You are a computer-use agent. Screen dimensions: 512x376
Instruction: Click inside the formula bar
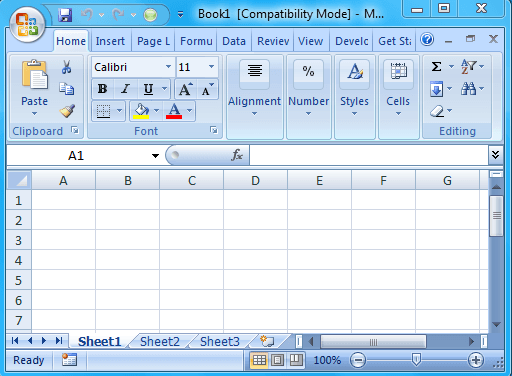(369, 155)
